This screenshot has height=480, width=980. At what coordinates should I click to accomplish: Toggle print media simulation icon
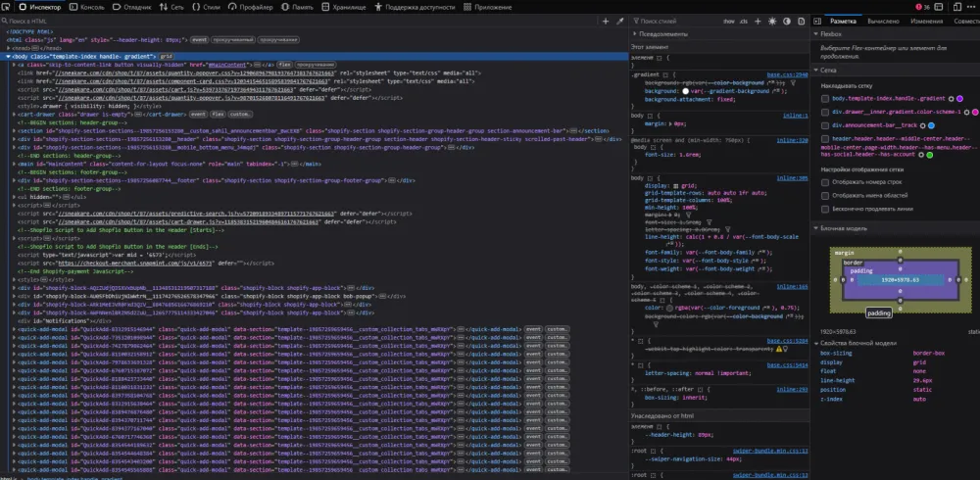[801, 21]
